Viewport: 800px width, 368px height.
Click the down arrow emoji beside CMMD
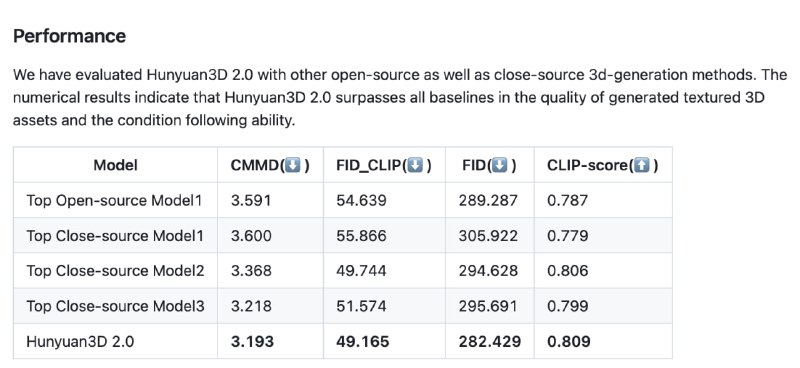293,165
